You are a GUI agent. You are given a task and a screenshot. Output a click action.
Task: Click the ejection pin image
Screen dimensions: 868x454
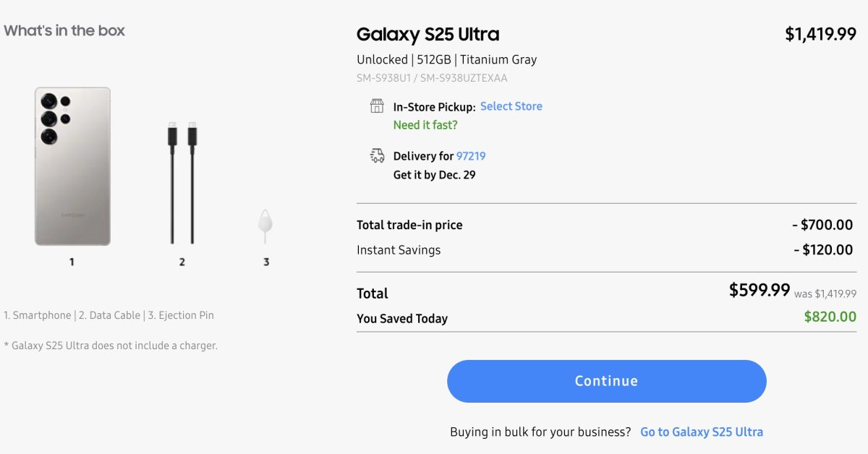pos(266,227)
